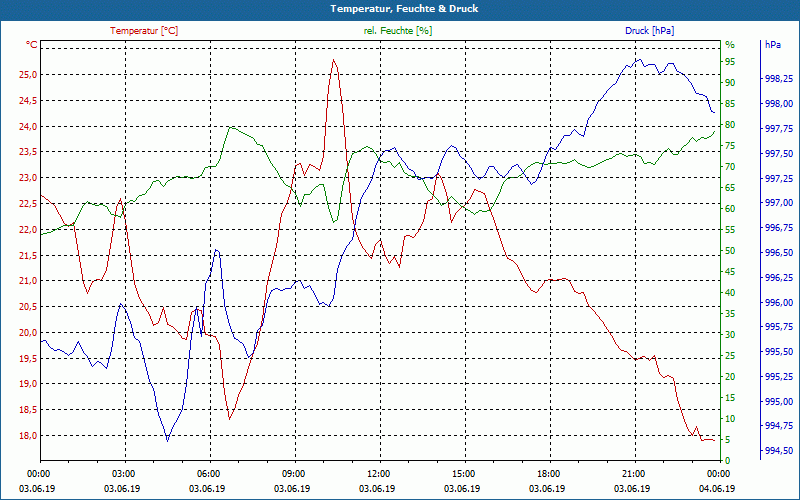This screenshot has width=800, height=500.
Task: Click the 997,00 pressure axis value
Action: pos(779,203)
